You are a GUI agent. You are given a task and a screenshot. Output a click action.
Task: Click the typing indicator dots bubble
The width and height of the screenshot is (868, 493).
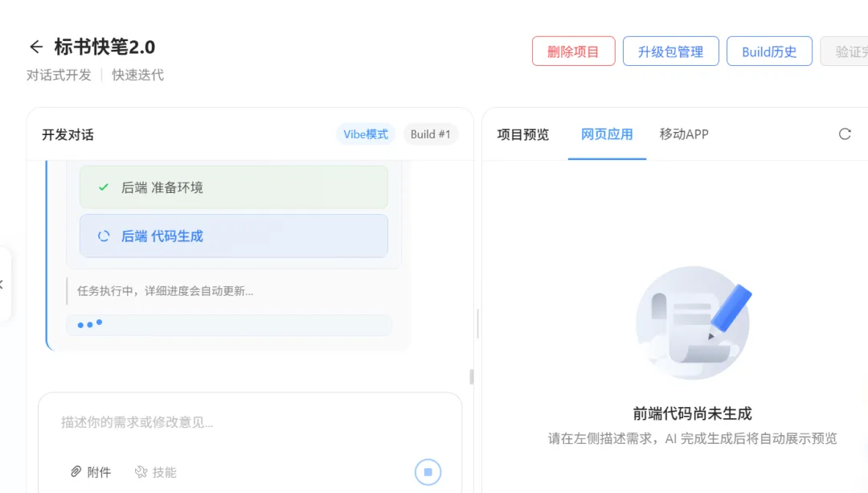[228, 325]
